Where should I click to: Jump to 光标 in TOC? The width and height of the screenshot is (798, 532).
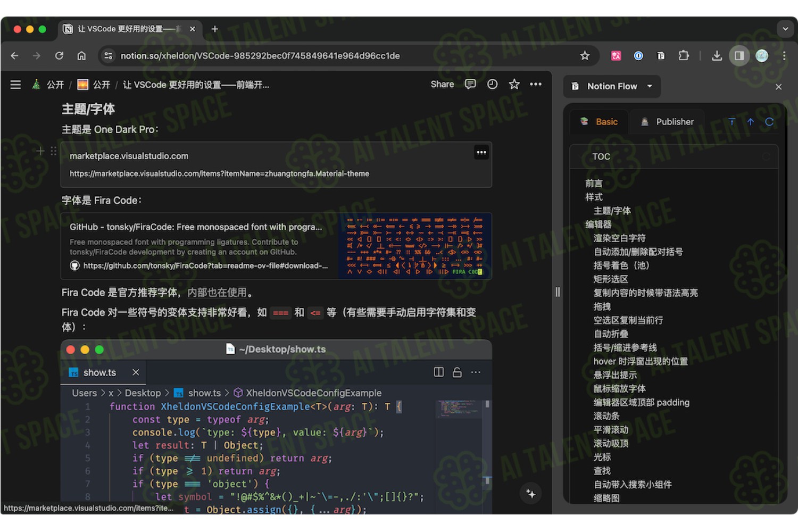(x=602, y=458)
